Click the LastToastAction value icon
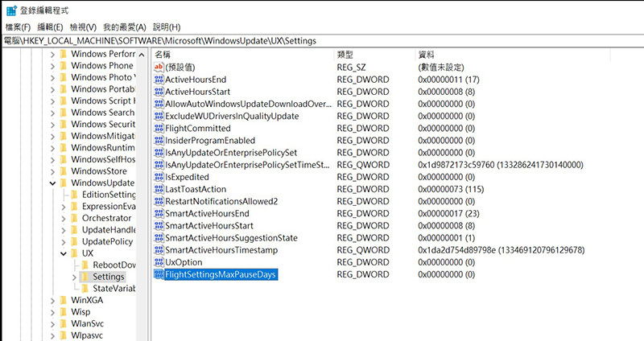644x341 pixels. (x=159, y=189)
